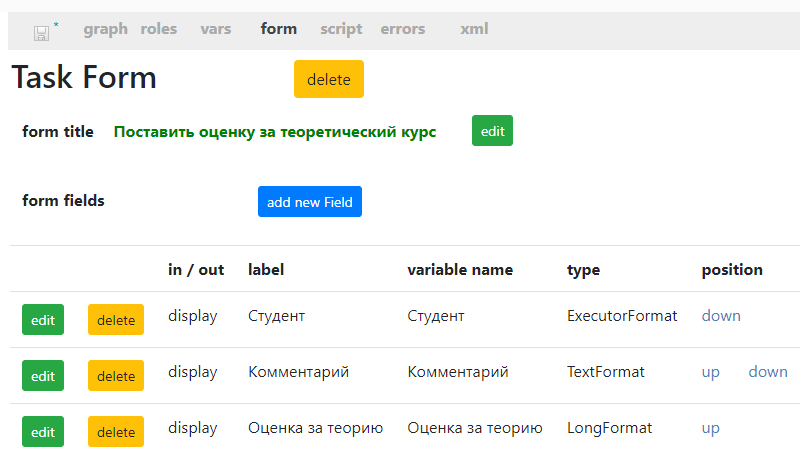The image size is (800, 460).
Task: Add new Field to the form
Action: point(310,201)
